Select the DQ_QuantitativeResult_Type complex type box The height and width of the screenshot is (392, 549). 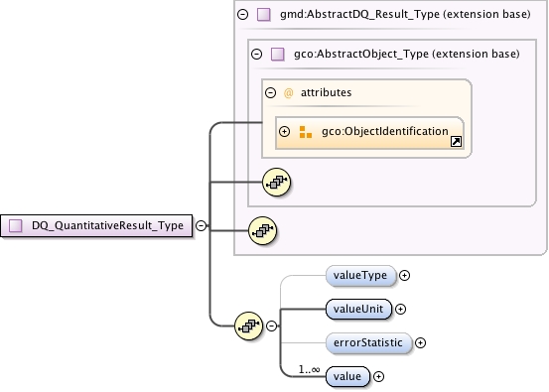click(96, 225)
